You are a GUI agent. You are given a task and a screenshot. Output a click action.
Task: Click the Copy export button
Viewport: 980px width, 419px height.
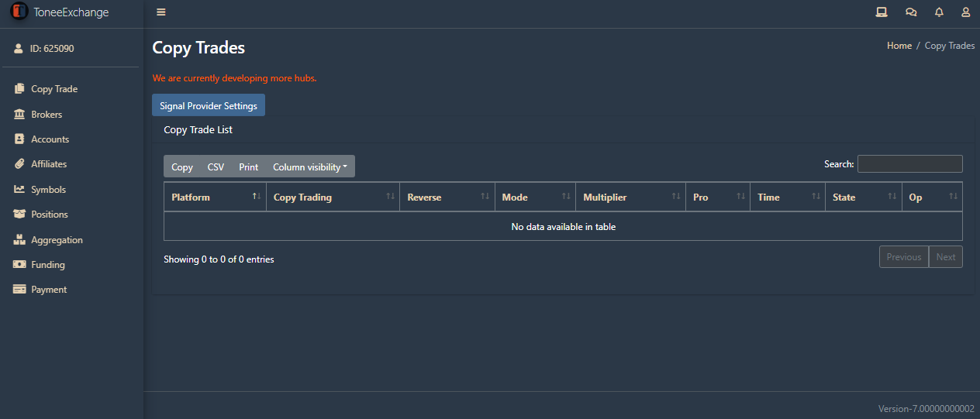[x=182, y=167]
